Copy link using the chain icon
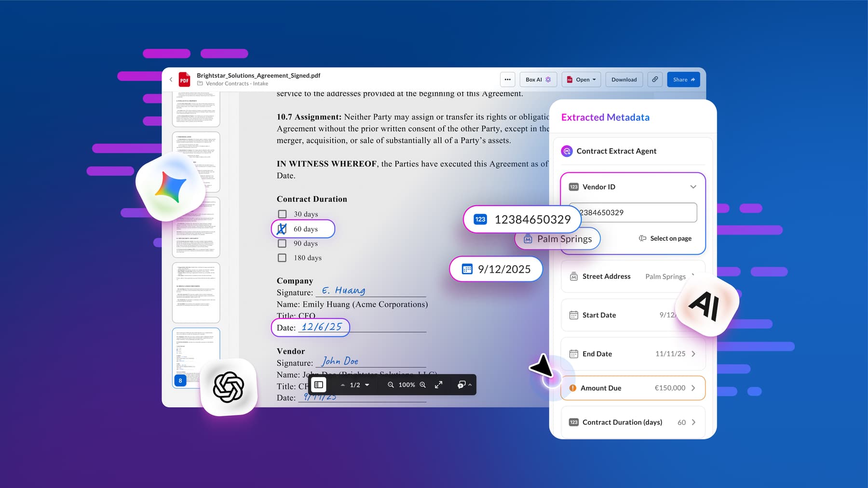Screen dimensions: 868x488 click(655, 79)
